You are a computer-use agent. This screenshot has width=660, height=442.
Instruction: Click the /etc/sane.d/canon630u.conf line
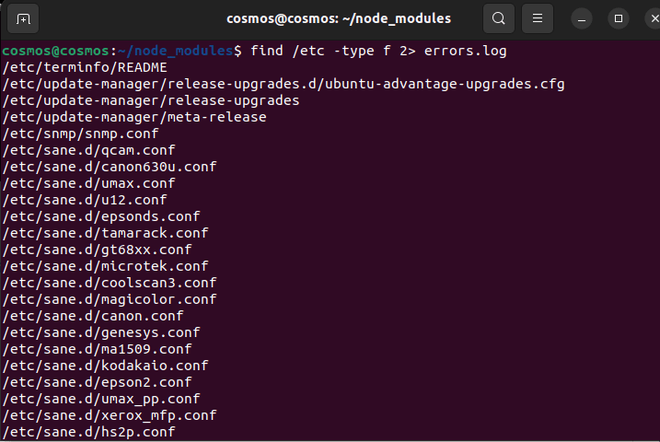pos(110,167)
